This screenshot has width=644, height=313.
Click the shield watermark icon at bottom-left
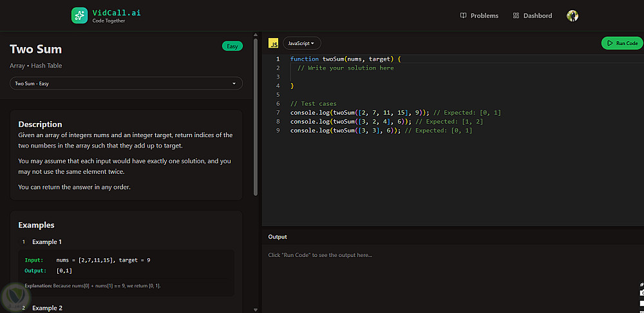[17, 296]
